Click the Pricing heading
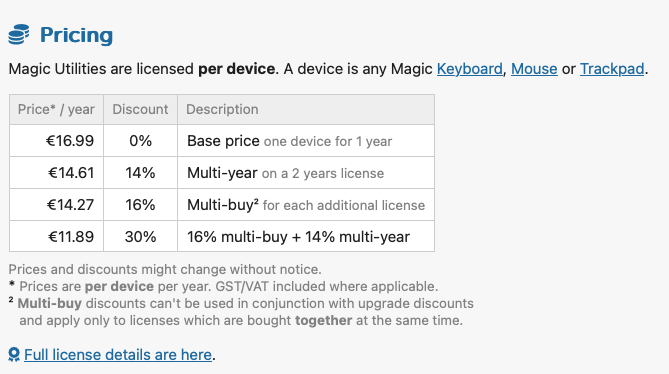 [x=76, y=35]
